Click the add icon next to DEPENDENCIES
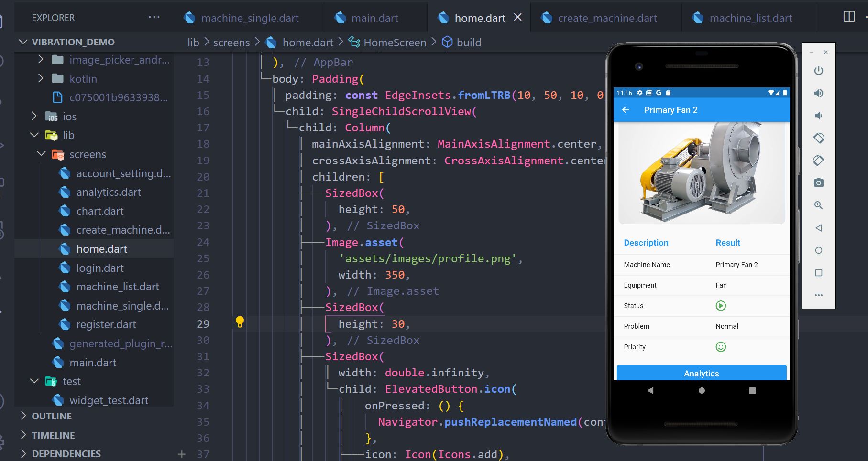Screen dimensions: 868x461 pyautogui.click(x=181, y=454)
